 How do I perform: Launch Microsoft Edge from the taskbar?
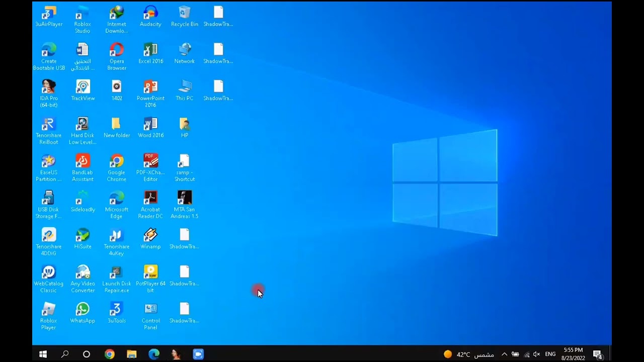coord(153,354)
